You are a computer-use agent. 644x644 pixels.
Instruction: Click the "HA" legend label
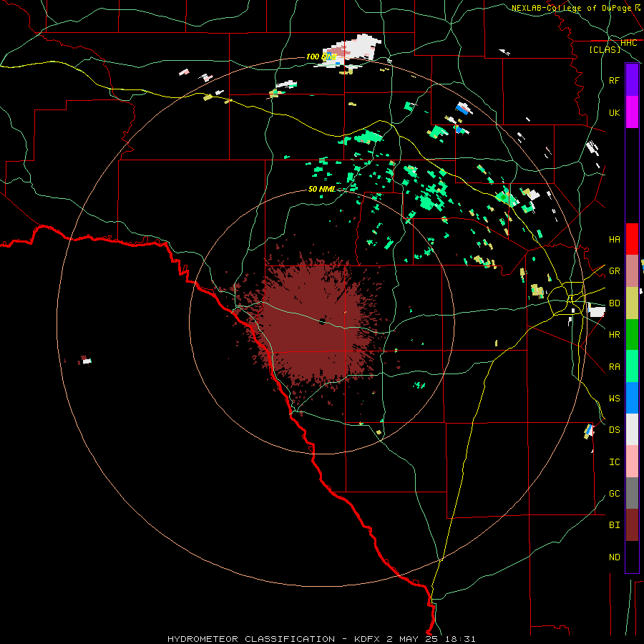point(615,239)
